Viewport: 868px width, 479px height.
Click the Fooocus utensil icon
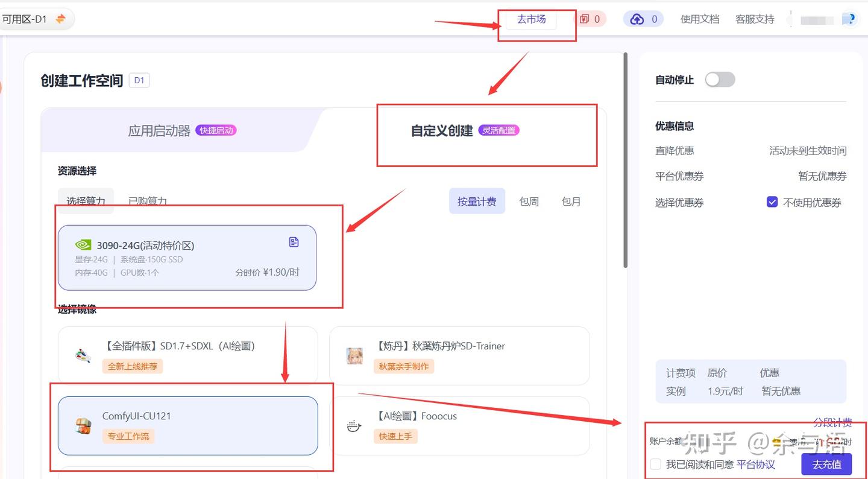[354, 426]
